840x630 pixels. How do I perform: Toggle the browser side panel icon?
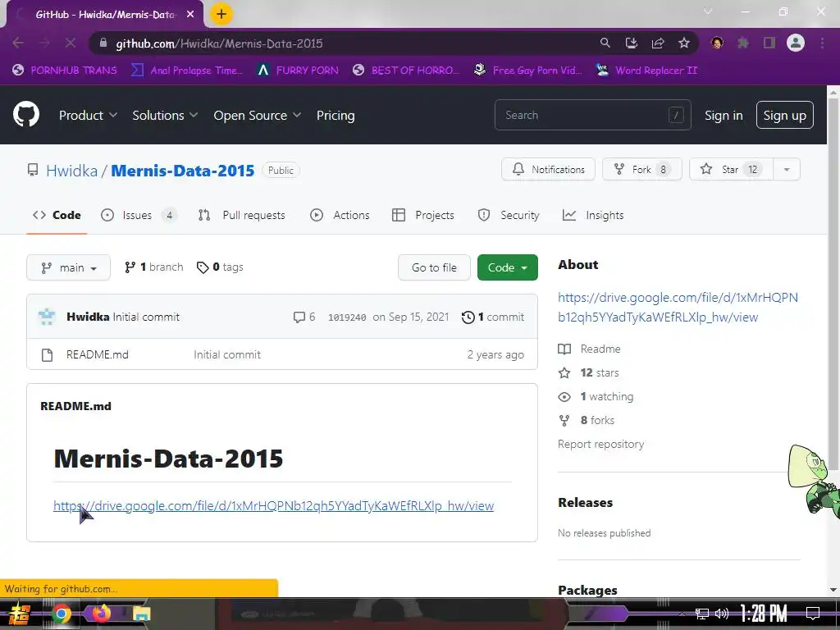769,43
